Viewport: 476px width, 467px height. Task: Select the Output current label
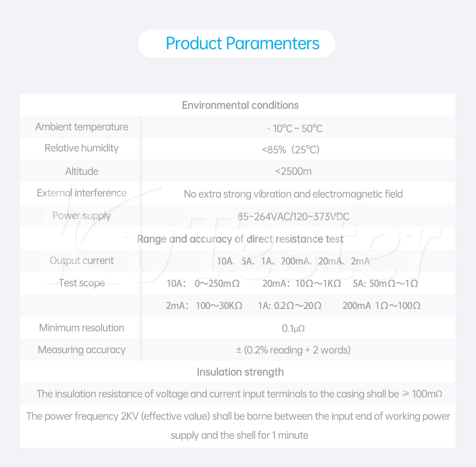click(x=82, y=261)
